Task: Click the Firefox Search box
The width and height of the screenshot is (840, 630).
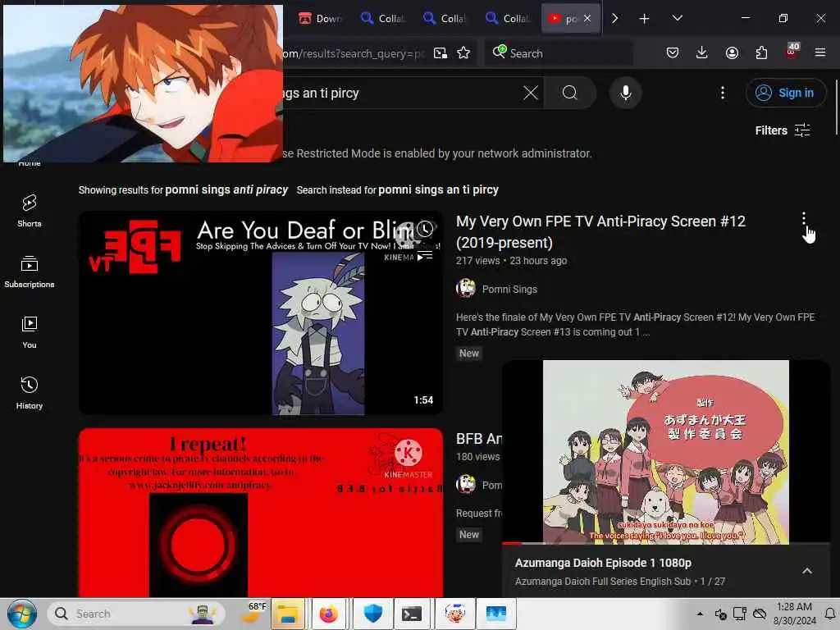Action: click(559, 53)
